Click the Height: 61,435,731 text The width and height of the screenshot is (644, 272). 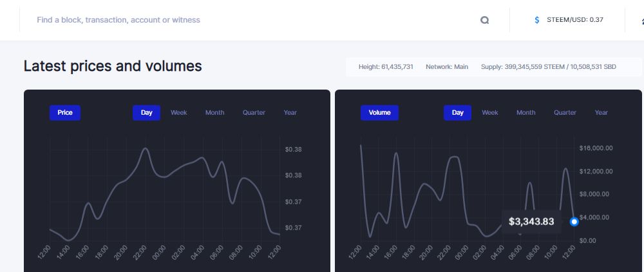point(386,66)
